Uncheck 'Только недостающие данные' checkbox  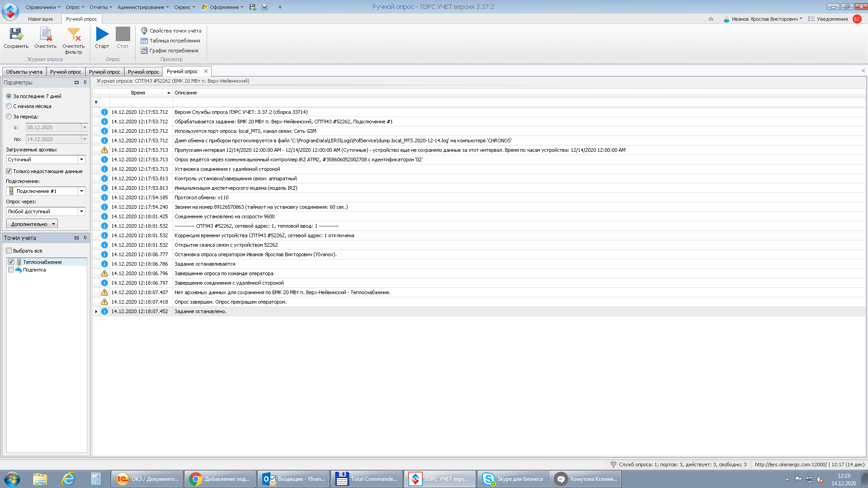(x=9, y=171)
